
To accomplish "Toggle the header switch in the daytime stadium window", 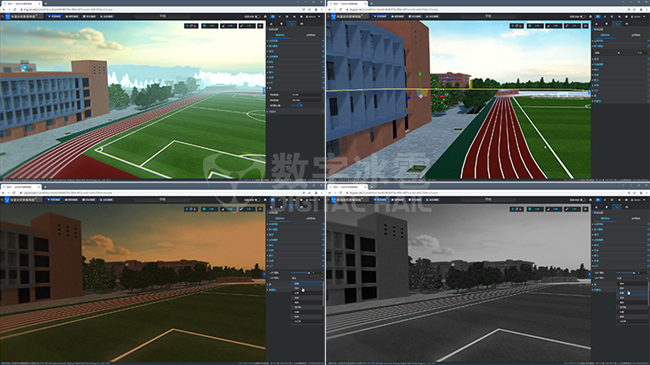I will [258, 17].
